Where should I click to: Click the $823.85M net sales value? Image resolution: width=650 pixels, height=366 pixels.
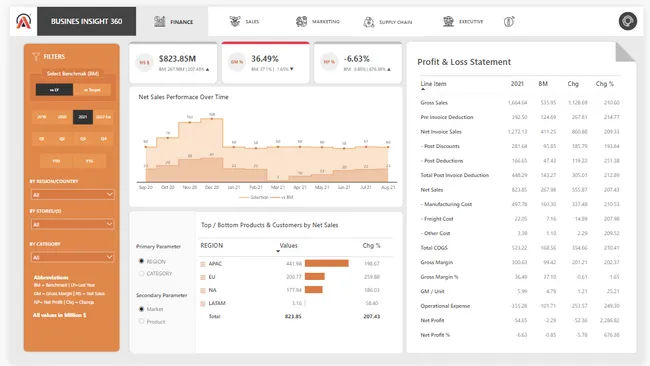177,59
